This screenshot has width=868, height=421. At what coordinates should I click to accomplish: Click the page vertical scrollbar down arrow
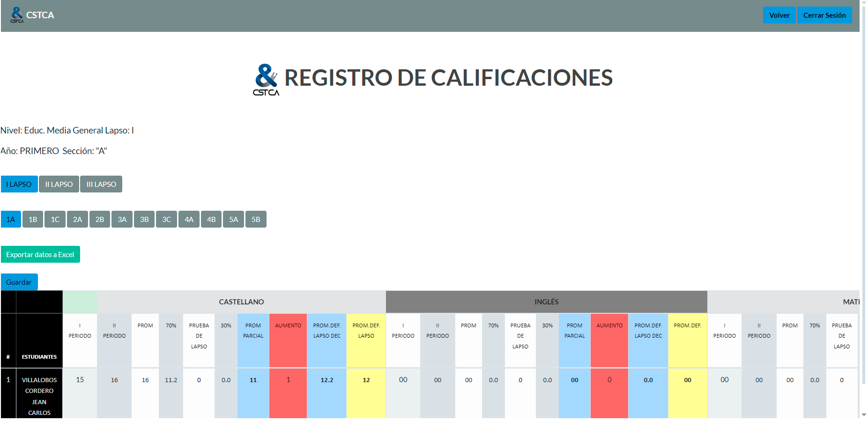[864, 414]
